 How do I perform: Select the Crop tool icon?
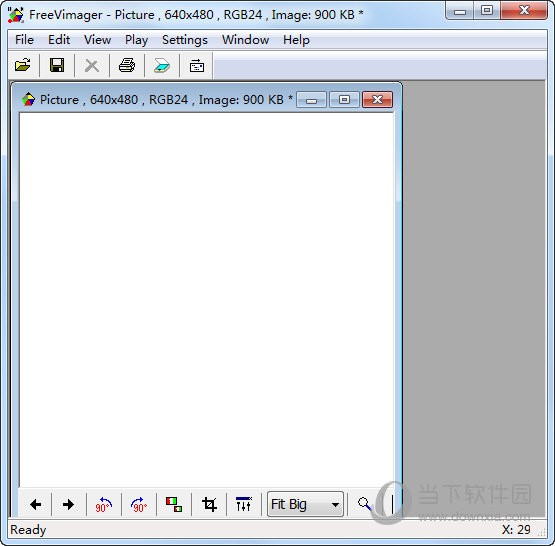pyautogui.click(x=209, y=504)
